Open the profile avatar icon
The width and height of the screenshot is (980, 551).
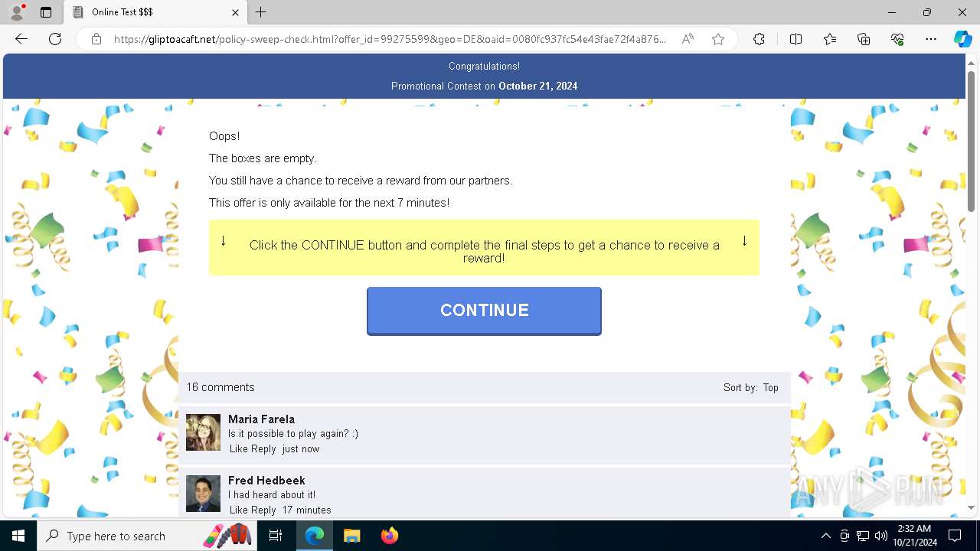[16, 12]
